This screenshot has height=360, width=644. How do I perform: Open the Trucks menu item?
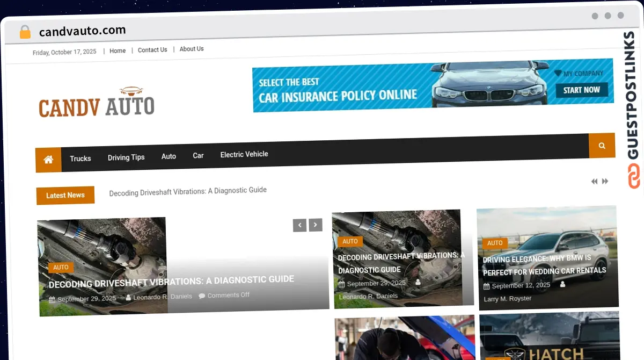point(80,159)
